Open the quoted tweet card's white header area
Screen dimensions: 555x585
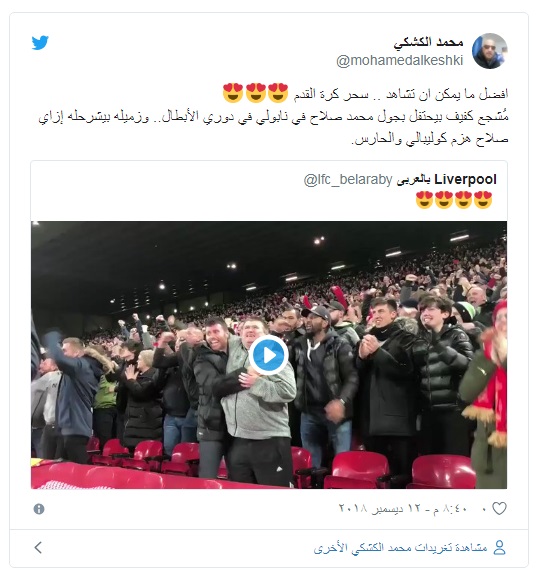[269, 191]
